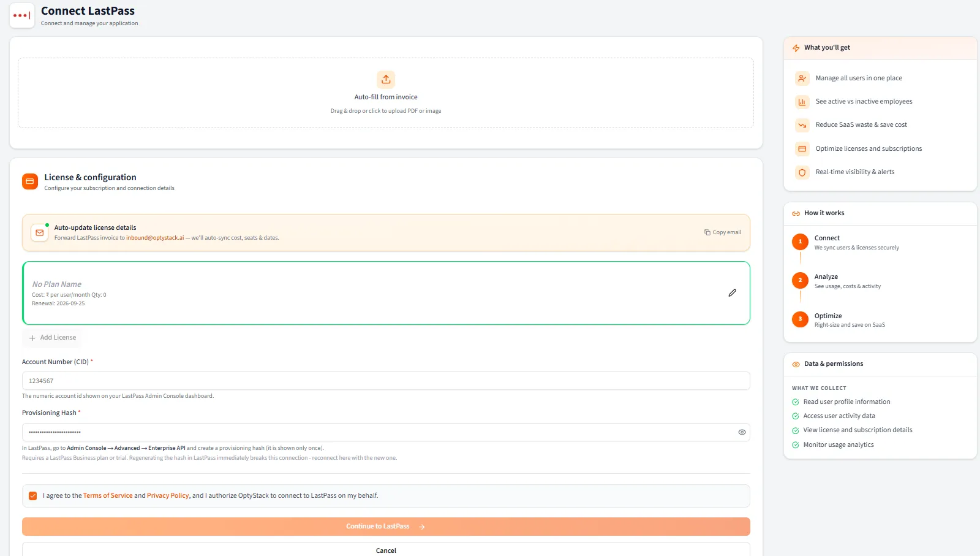
Task: Select step 2 Analyze circle in How it works
Action: pos(800,280)
